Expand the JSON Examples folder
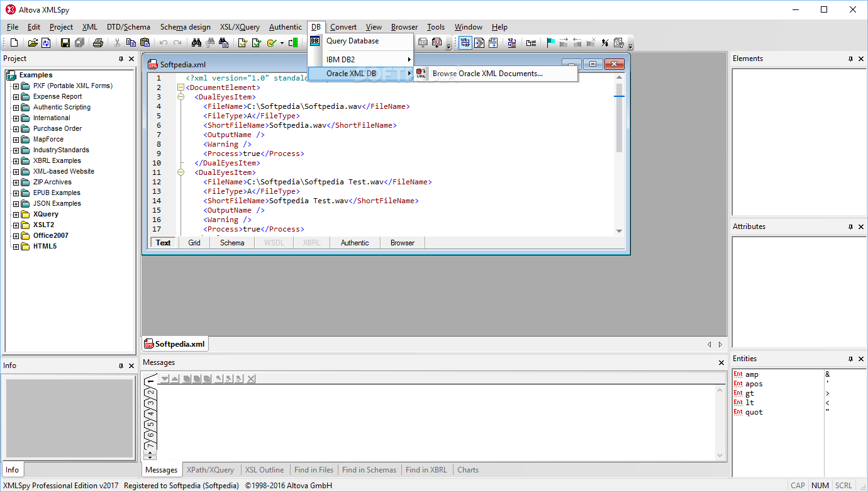 coord(16,203)
